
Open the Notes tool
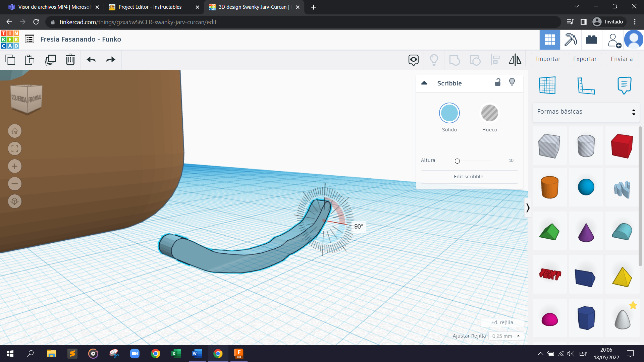624,85
